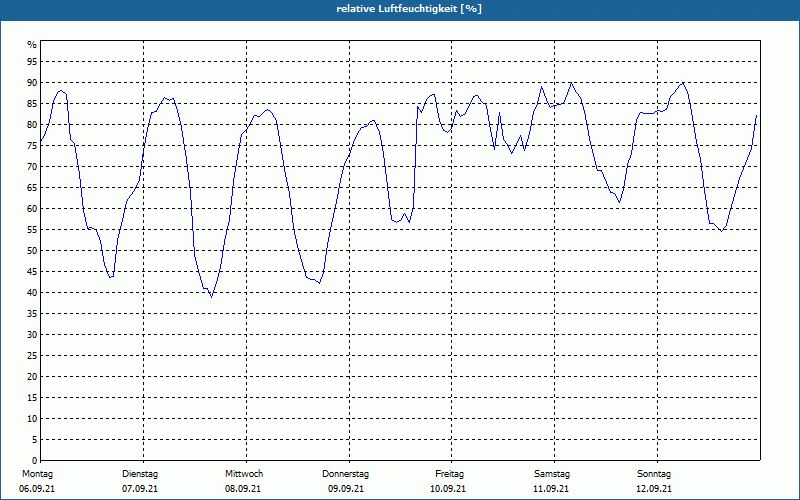Click the '0' y-axis label
The height and width of the screenshot is (500, 800).
point(35,461)
